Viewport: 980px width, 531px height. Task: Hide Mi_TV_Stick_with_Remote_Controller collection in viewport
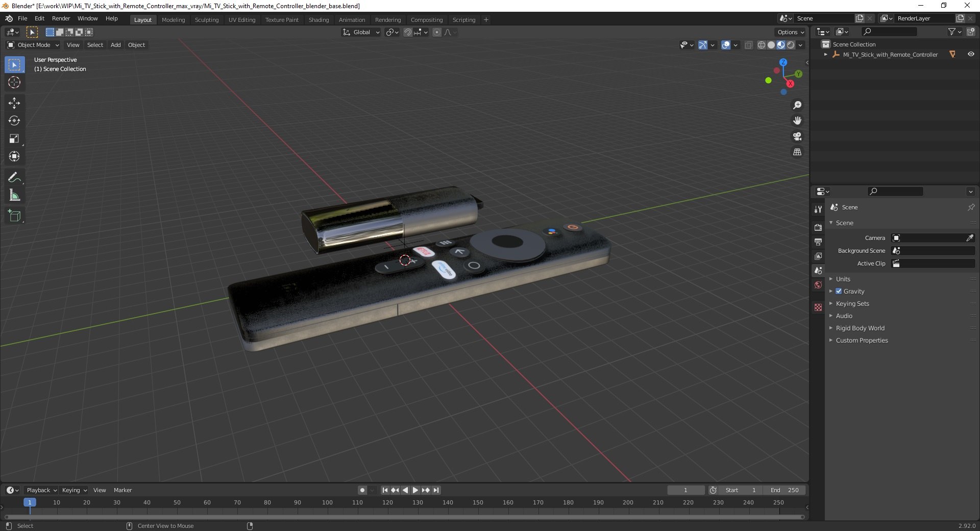coord(970,54)
